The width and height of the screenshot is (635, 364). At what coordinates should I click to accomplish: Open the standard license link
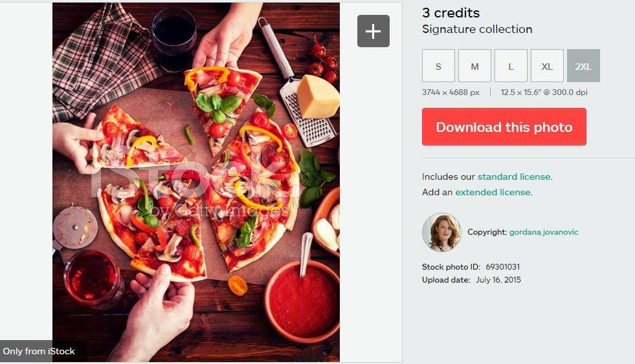(514, 177)
